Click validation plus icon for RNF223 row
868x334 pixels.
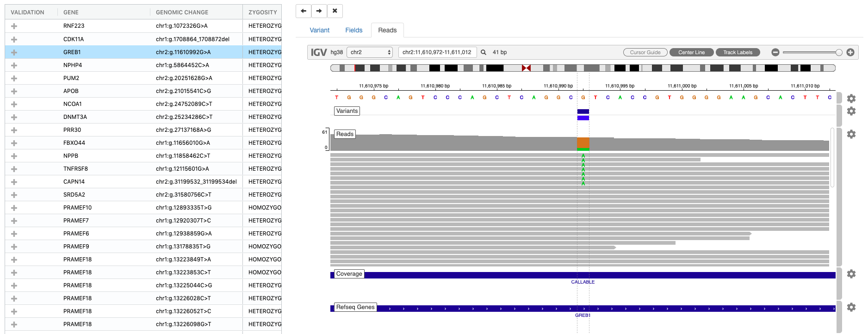click(14, 26)
